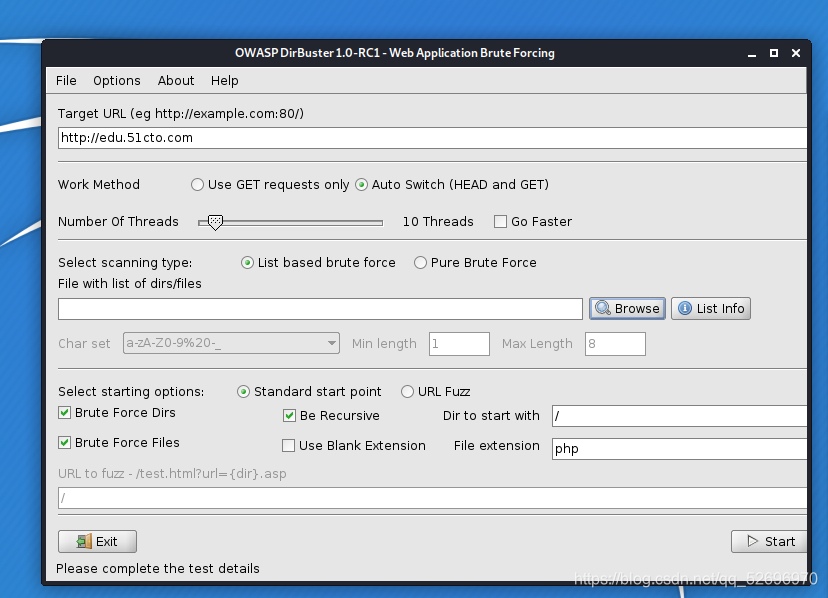828x598 pixels.
Task: Click the Max Length field
Action: [x=615, y=344]
